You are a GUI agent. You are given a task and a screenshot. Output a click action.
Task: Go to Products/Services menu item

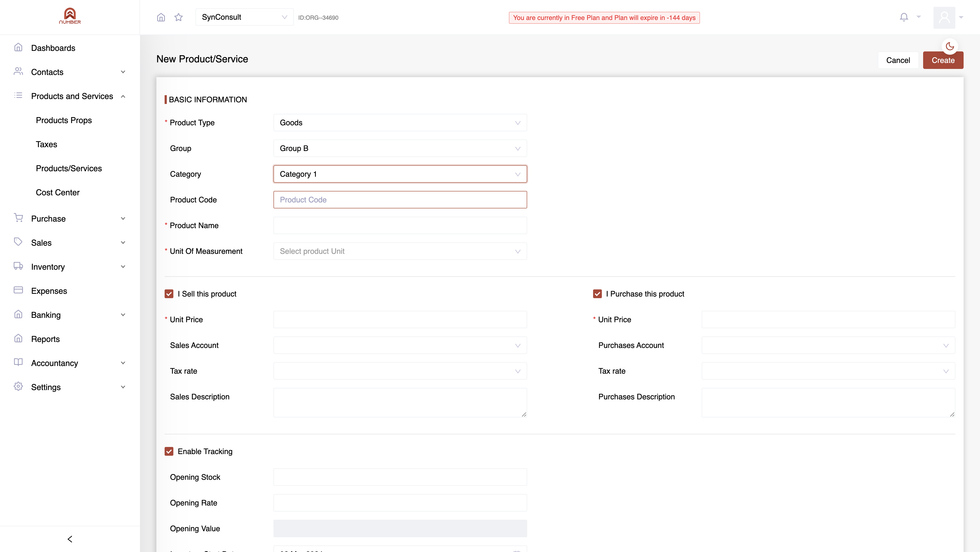(x=69, y=168)
